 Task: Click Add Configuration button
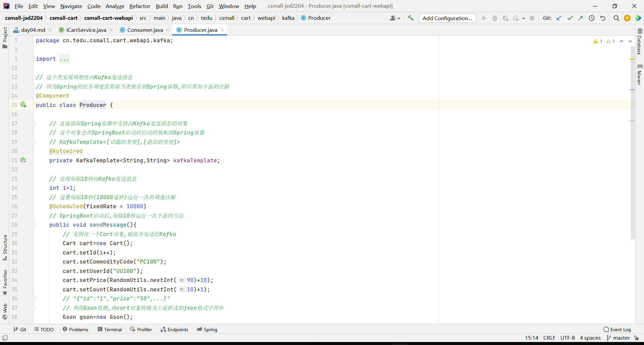pyautogui.click(x=447, y=18)
